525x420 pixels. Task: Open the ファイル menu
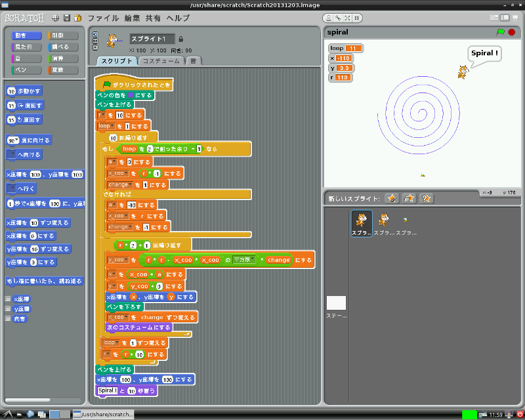[x=103, y=18]
